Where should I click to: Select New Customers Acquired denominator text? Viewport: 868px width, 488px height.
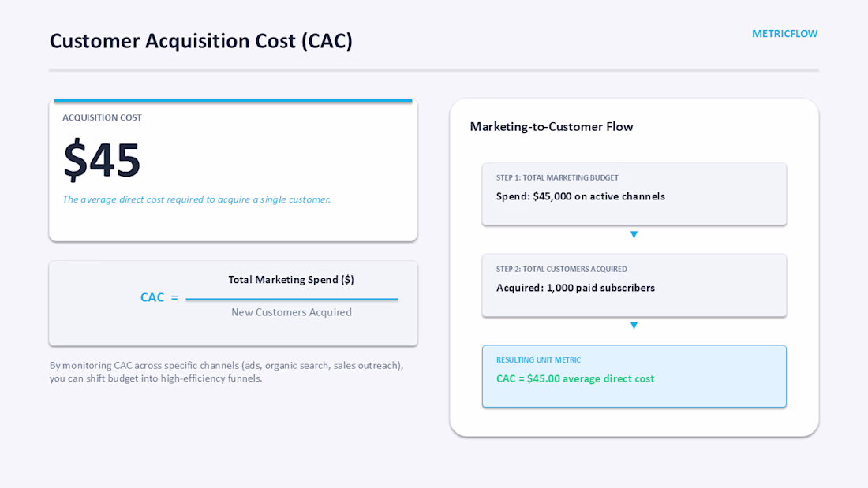[x=291, y=312]
